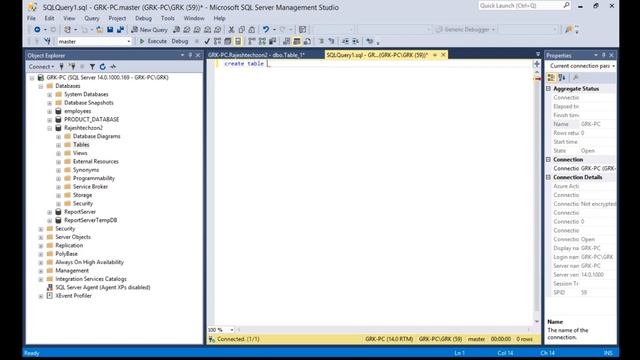Click the split editor handle above scrollbar
Screen dimensions: 640x360
[537, 64]
